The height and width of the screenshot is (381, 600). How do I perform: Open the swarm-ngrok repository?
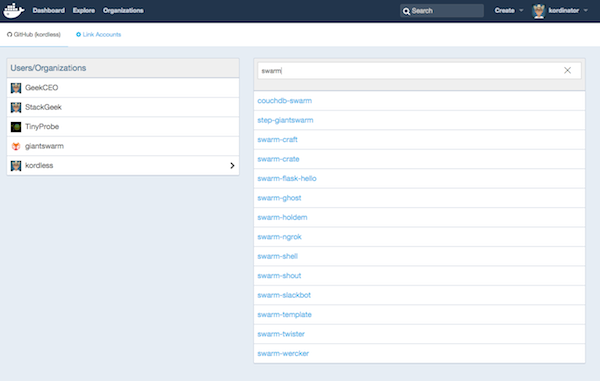pos(279,237)
